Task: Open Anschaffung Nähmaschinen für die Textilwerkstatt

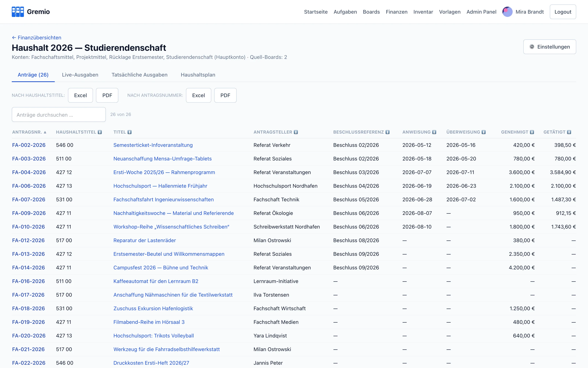Action: tap(173, 295)
